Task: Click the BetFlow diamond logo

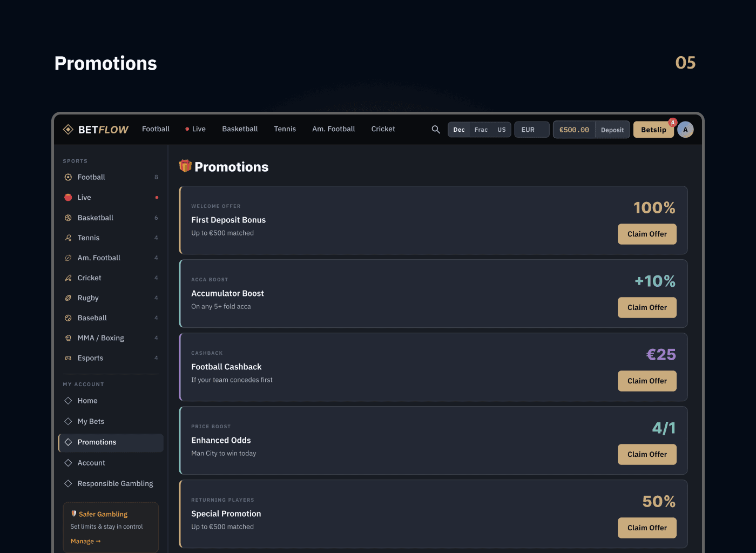Action: tap(68, 130)
